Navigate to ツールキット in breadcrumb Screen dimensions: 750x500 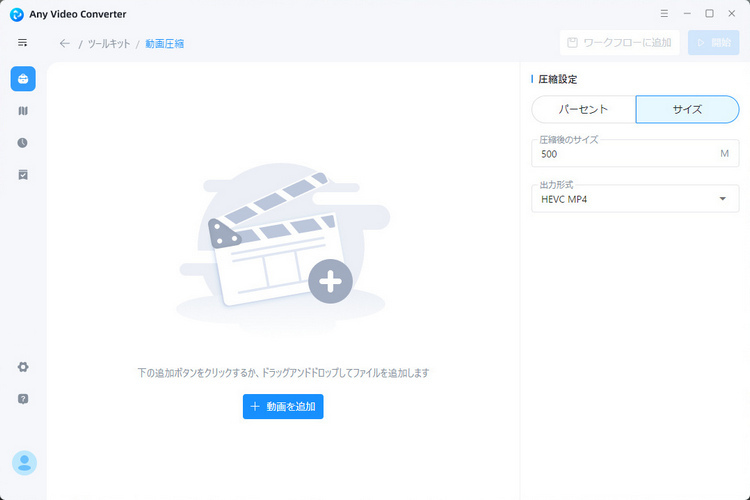[x=109, y=44]
